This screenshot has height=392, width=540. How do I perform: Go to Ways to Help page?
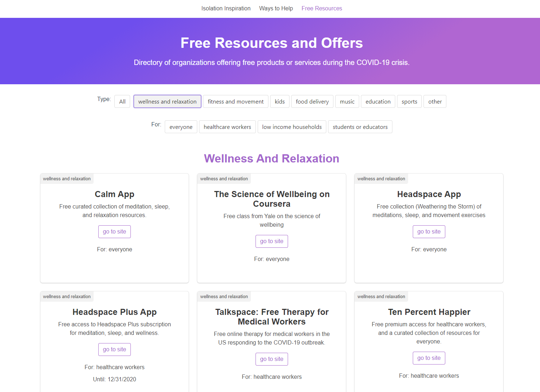point(276,8)
